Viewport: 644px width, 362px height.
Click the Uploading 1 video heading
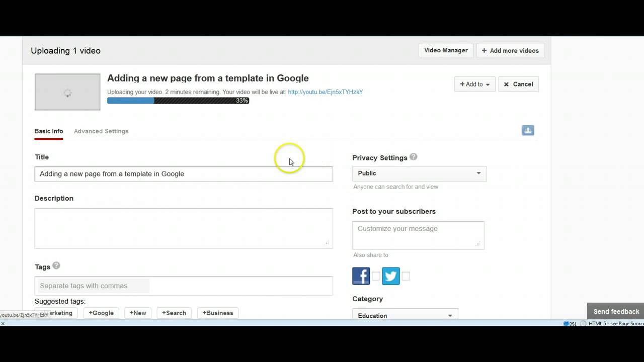pos(65,51)
